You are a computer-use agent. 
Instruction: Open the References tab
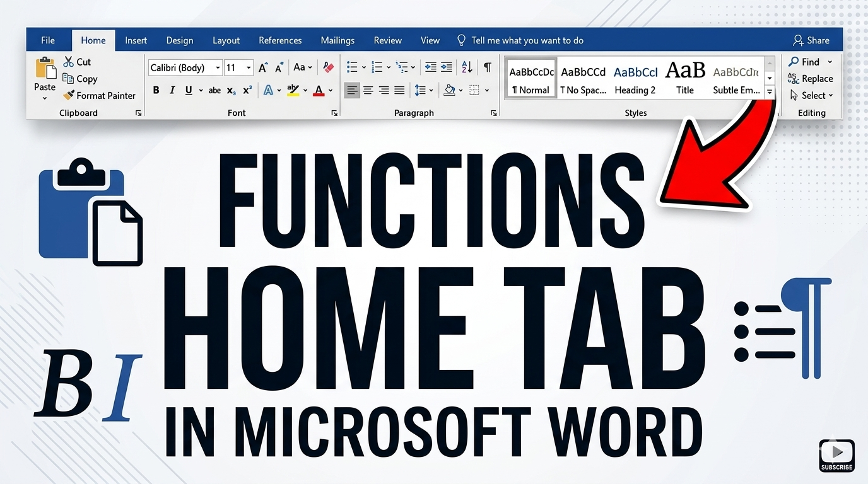(280, 40)
